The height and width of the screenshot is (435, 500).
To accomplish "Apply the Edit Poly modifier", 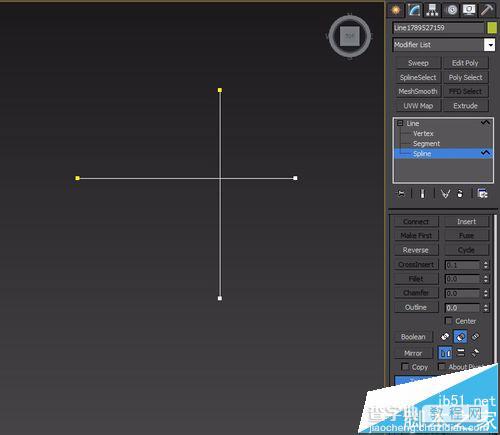I will click(x=465, y=63).
